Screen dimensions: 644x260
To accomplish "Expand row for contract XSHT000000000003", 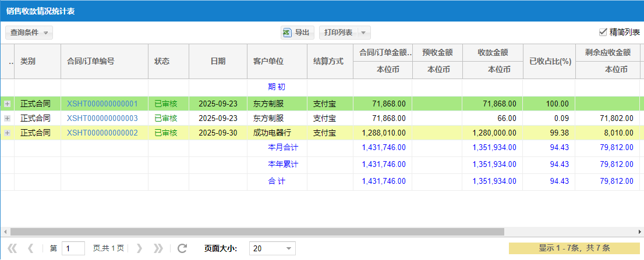I will click(8, 118).
